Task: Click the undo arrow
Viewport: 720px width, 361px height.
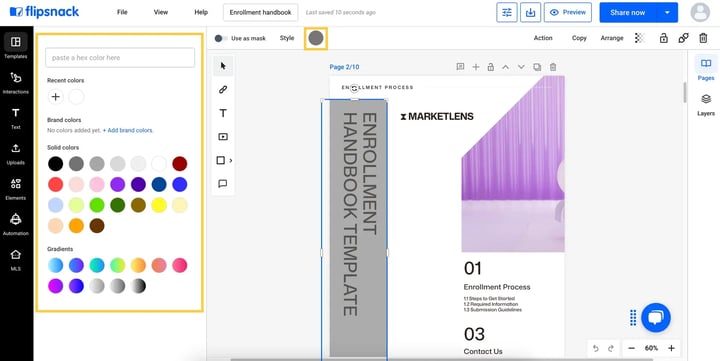Action: click(596, 348)
